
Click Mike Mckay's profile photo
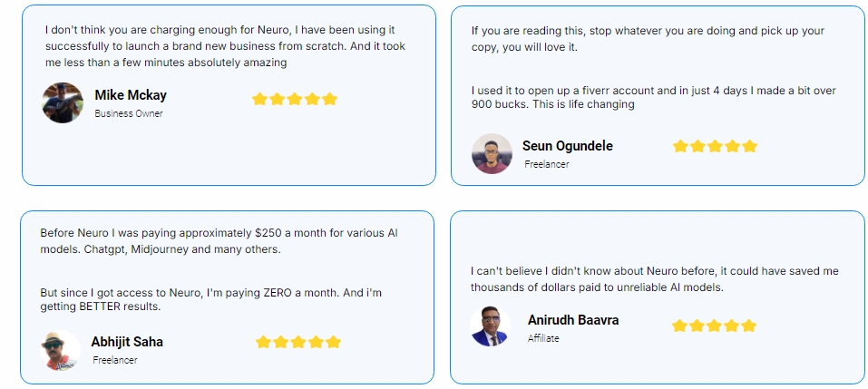pos(63,103)
